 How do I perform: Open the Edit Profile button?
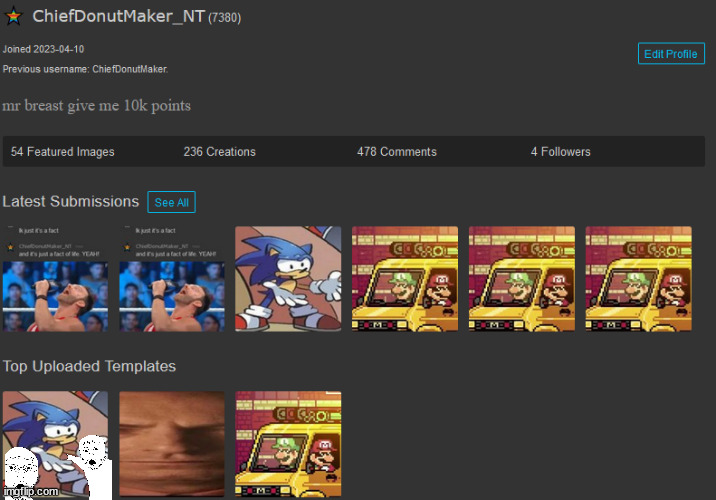671,54
